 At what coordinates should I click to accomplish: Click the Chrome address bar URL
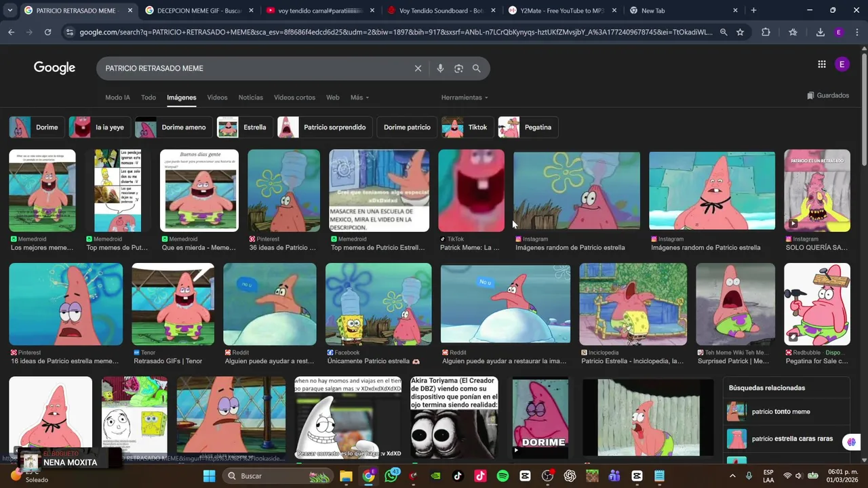[395, 33]
